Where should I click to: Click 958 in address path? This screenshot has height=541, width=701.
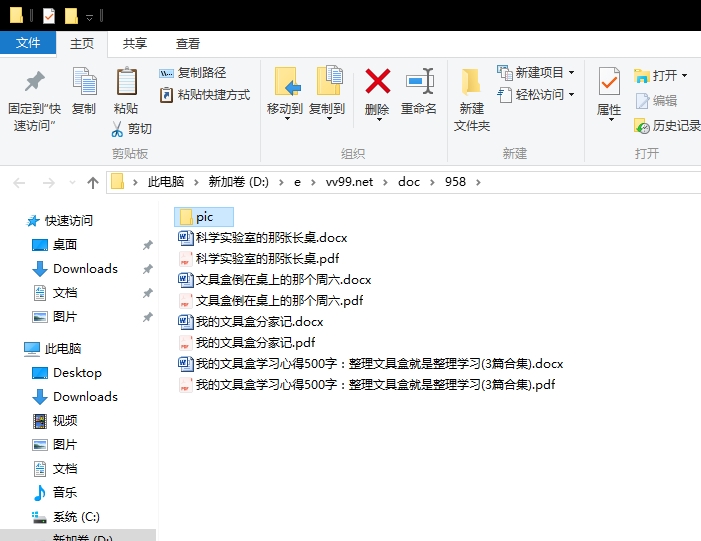(455, 182)
